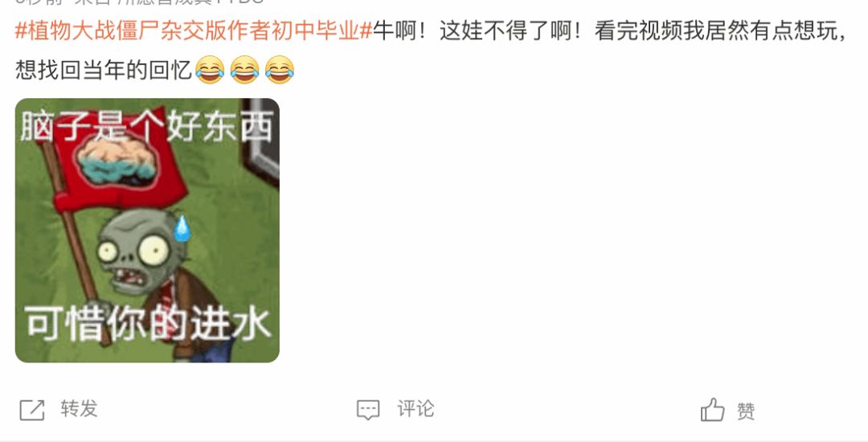Click the second laughing-crying emoji
The width and height of the screenshot is (868, 442).
coord(244,70)
